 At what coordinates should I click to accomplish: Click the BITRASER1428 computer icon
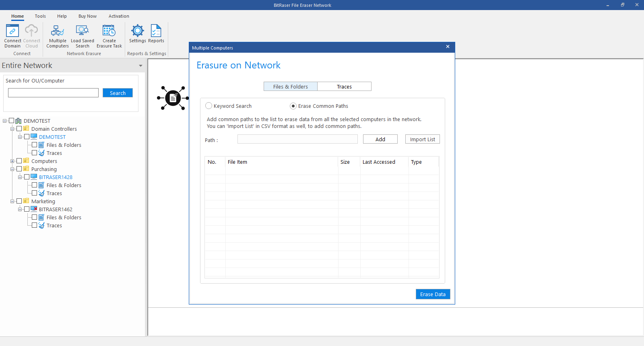[x=34, y=177]
